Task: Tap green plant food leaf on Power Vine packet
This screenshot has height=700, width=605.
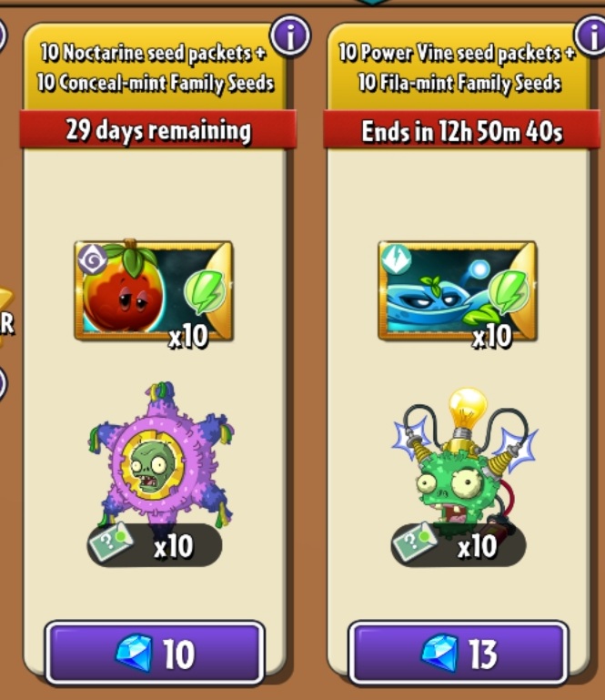Action: [x=509, y=291]
